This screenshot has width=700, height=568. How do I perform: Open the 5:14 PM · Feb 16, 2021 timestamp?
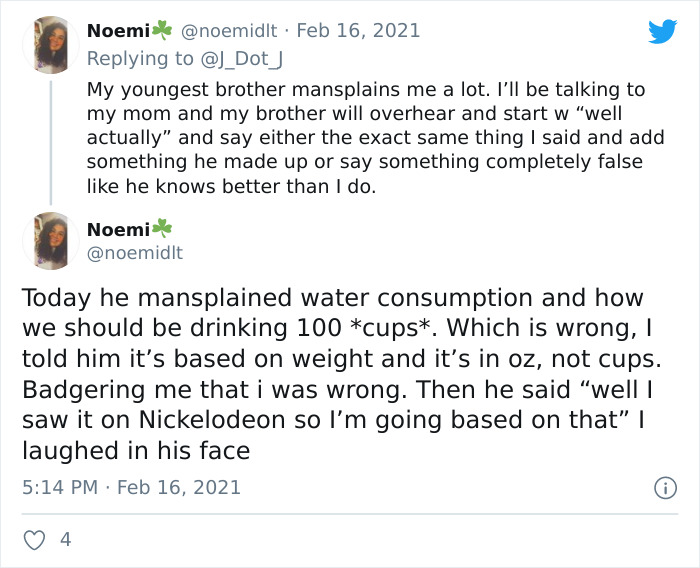[x=131, y=488]
